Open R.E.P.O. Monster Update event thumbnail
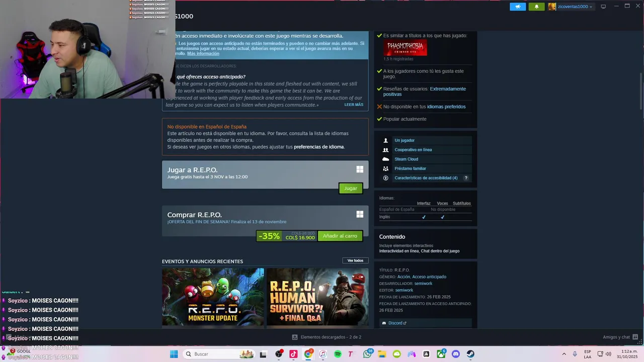Viewport: 644px width, 362px height. pyautogui.click(x=213, y=297)
